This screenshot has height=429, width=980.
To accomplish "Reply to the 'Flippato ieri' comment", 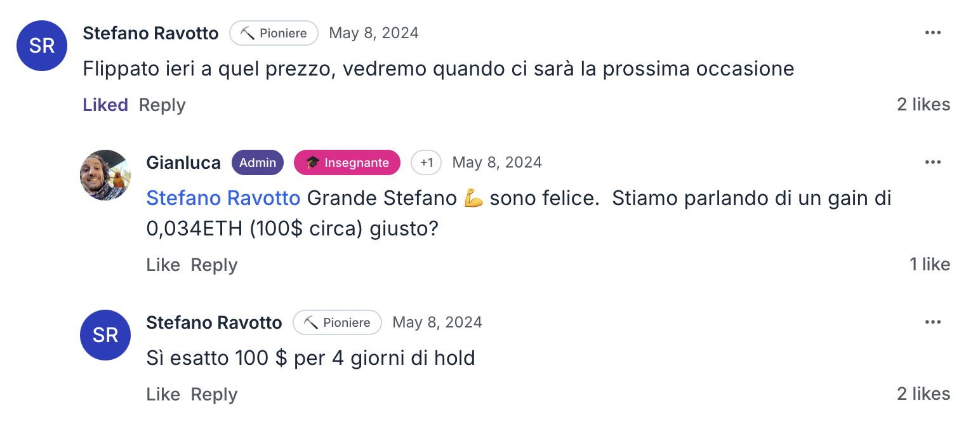I will tap(162, 105).
